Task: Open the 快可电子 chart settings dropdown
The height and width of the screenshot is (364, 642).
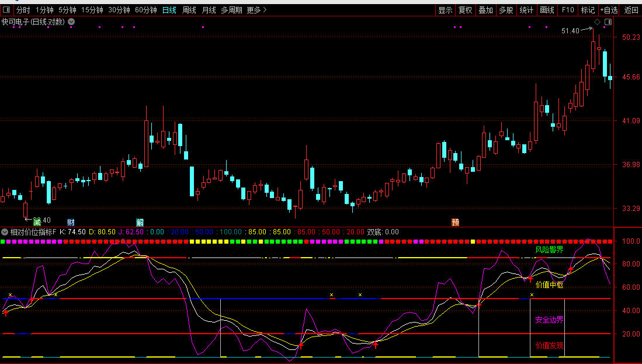Action: (x=71, y=22)
